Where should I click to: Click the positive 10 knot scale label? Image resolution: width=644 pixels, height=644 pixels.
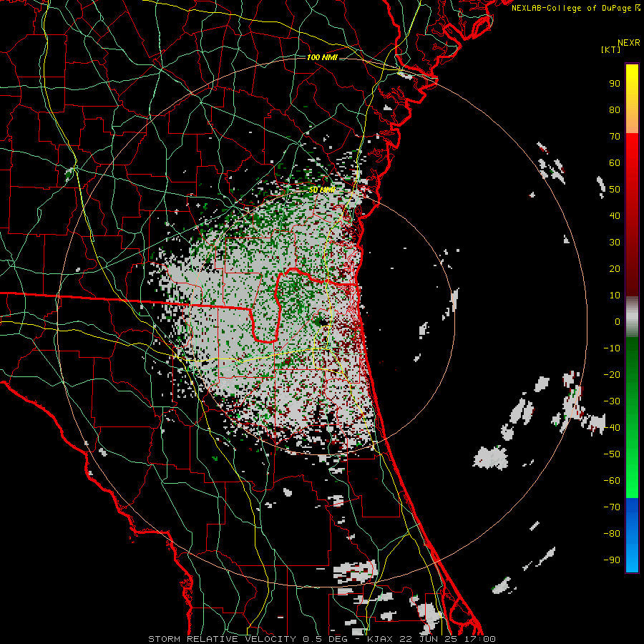tap(615, 296)
